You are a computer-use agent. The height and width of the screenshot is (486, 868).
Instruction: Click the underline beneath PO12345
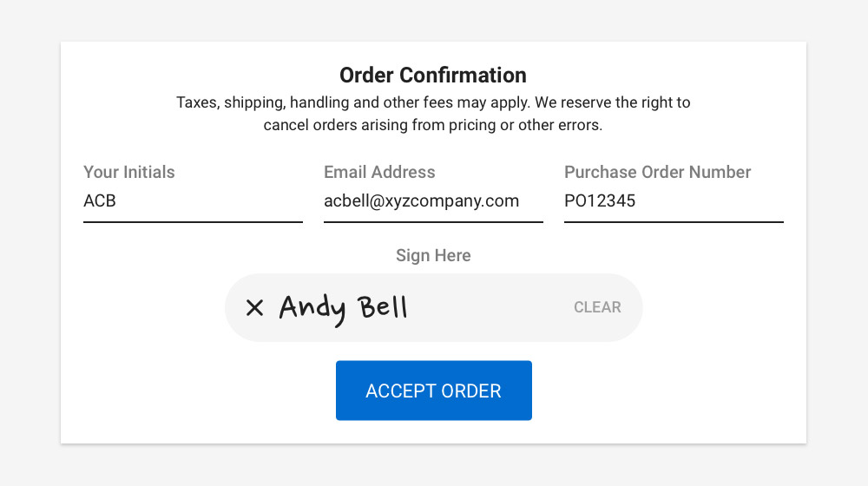coord(674,222)
